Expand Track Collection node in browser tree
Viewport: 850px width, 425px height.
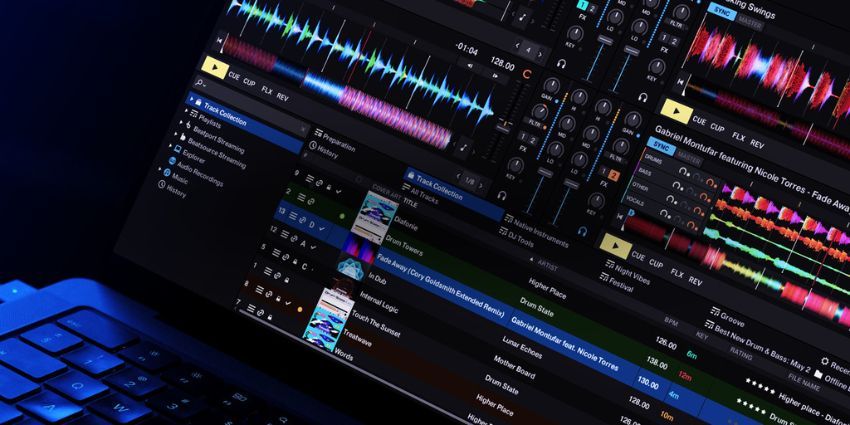coord(191,99)
